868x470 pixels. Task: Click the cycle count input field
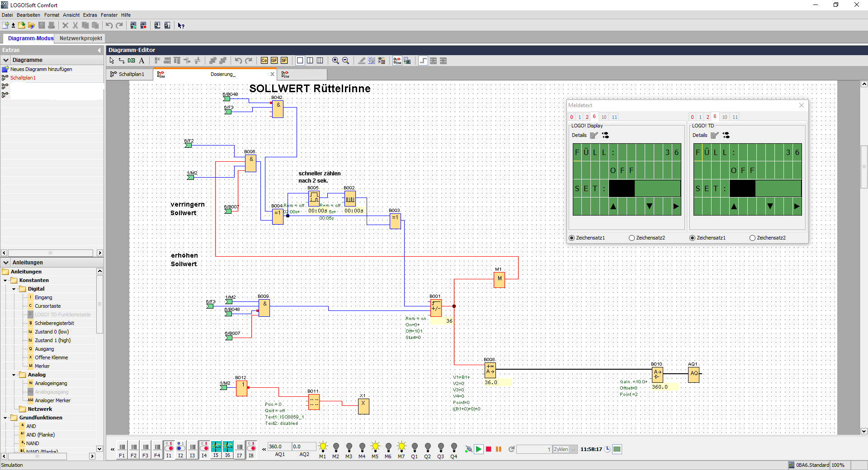534,449
